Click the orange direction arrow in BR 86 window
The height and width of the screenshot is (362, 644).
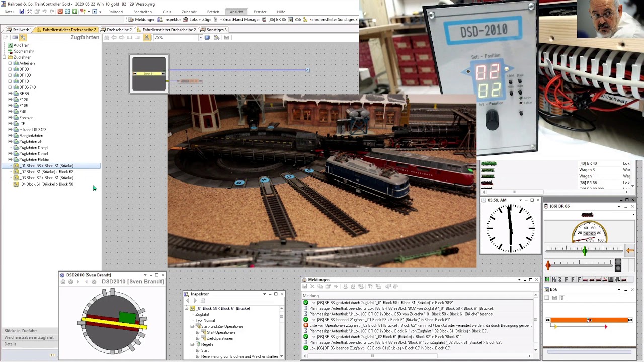point(630,250)
